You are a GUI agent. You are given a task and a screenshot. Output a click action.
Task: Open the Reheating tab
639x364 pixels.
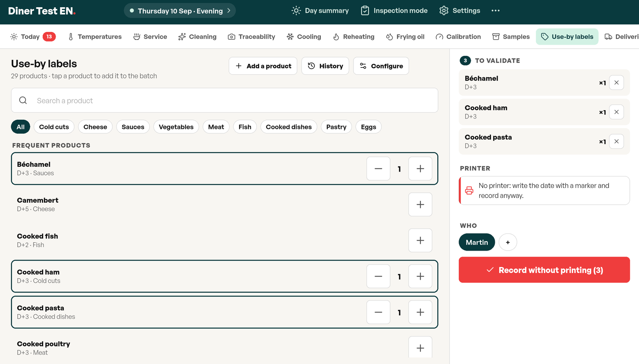pyautogui.click(x=354, y=37)
